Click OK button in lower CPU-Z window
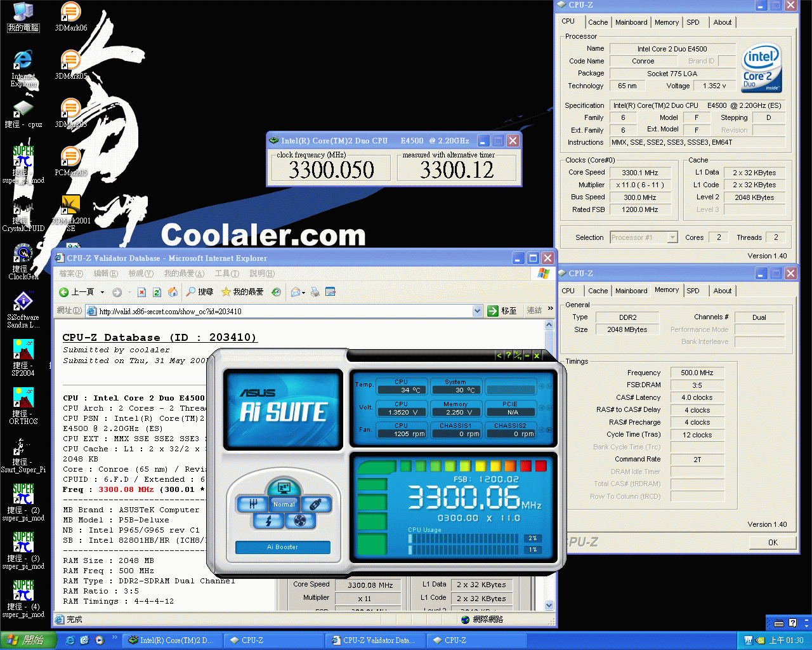This screenshot has width=812, height=650. point(773,543)
